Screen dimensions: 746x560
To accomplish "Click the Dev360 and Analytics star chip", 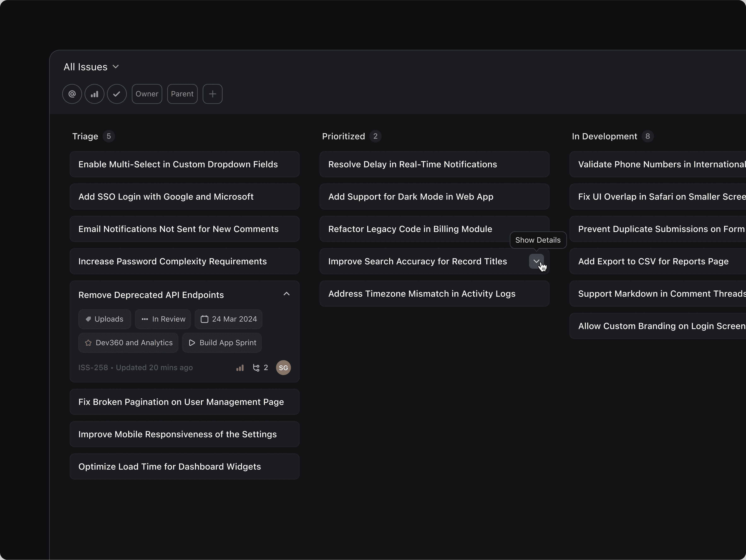I will click(128, 343).
